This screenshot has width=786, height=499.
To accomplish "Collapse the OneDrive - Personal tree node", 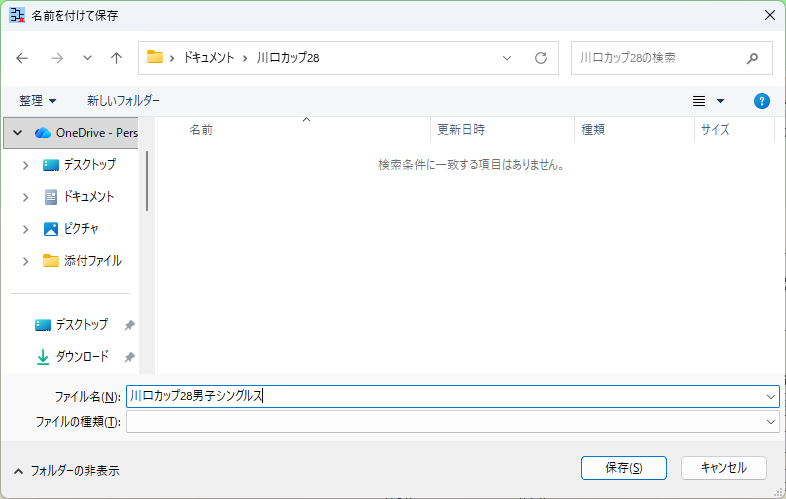I will coord(18,133).
